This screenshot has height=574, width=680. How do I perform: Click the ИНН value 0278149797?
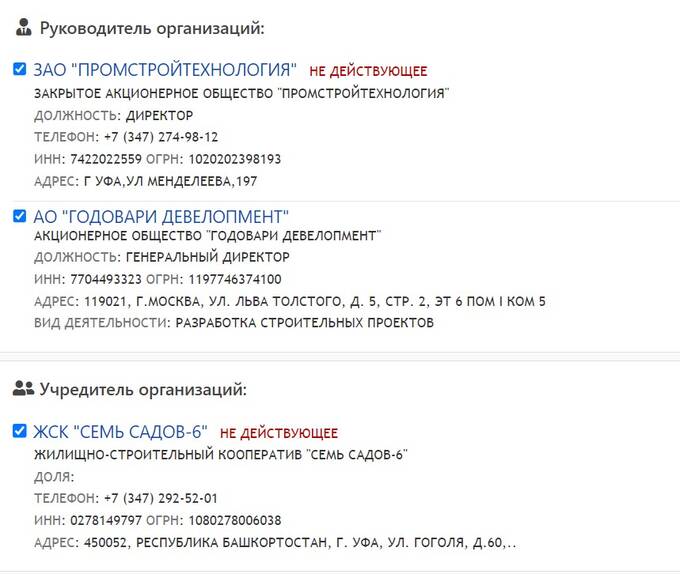click(100, 520)
